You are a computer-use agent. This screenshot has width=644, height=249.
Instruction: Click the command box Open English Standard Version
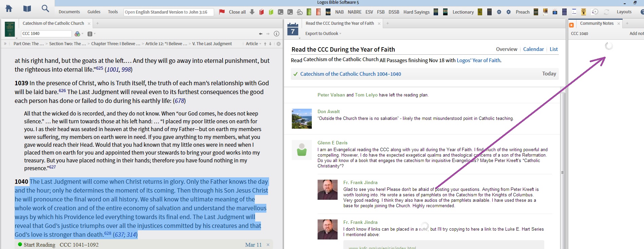pos(169,12)
